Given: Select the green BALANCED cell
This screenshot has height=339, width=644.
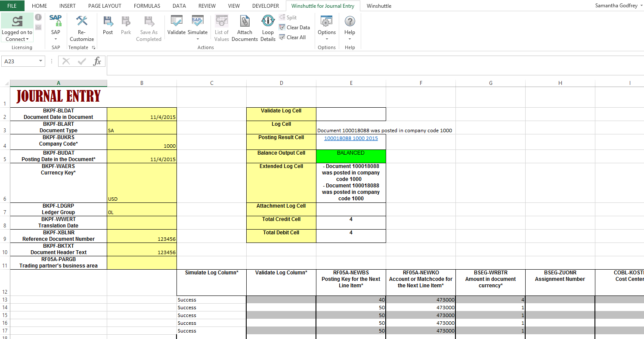Looking at the screenshot, I should point(351,156).
